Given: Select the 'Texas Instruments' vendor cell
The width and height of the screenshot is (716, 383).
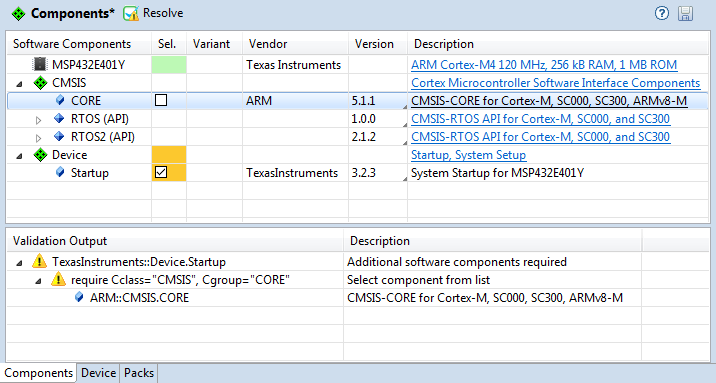Looking at the screenshot, I should [x=294, y=65].
